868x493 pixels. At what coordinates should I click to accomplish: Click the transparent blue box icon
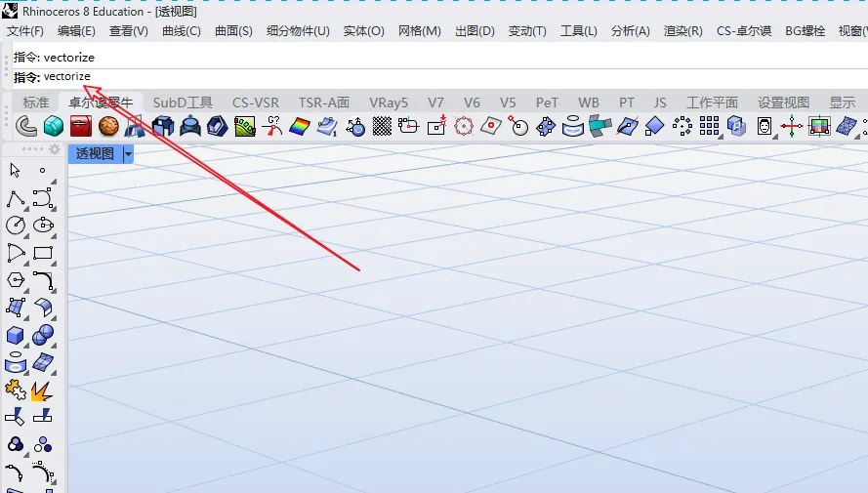click(x=737, y=126)
